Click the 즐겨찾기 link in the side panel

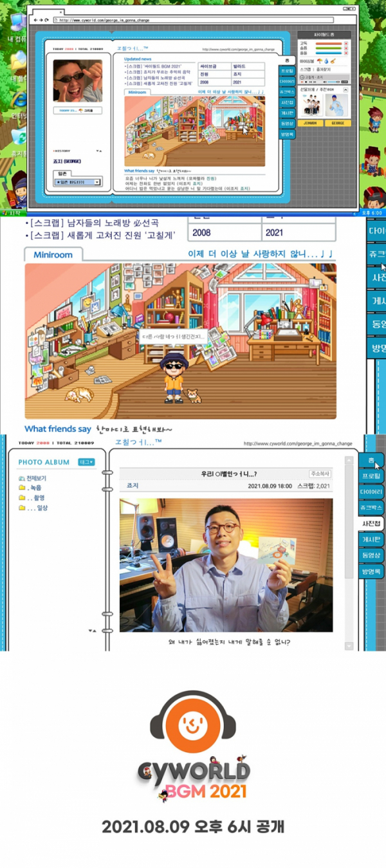(x=323, y=69)
